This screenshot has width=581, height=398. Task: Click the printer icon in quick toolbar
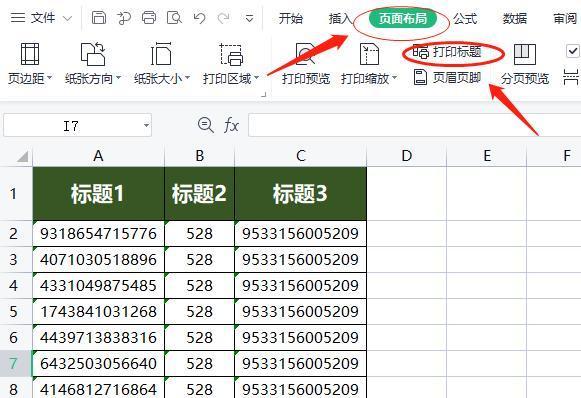[149, 17]
